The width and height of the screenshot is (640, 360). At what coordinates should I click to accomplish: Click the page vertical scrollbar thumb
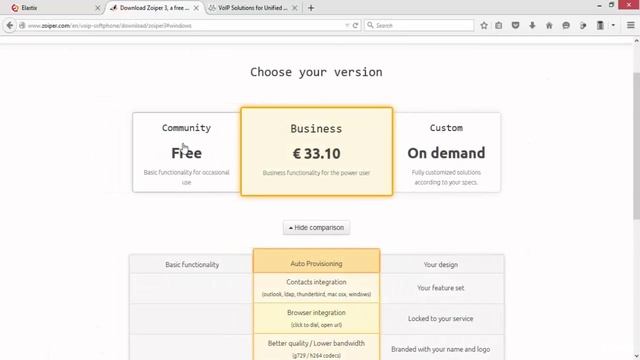[636, 147]
